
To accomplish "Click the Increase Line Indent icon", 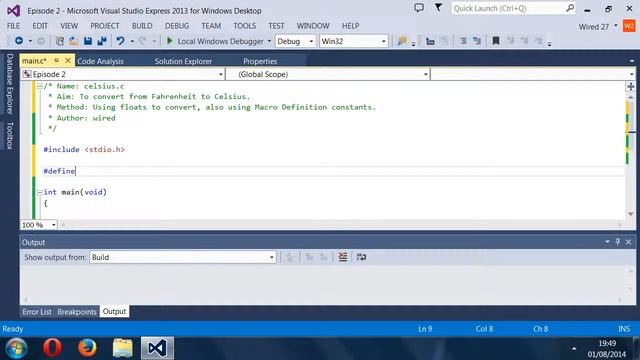I will pyautogui.click(x=477, y=41).
